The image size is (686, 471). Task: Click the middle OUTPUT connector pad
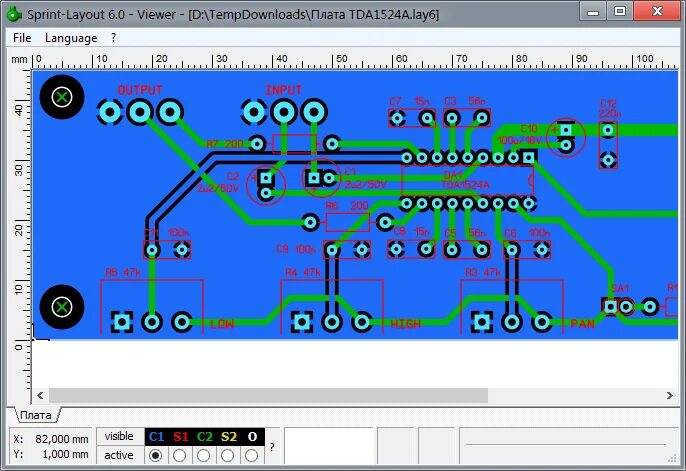click(140, 112)
